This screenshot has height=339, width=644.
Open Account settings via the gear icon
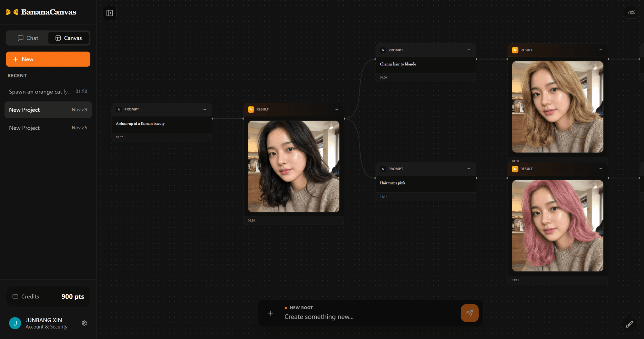tap(84, 323)
